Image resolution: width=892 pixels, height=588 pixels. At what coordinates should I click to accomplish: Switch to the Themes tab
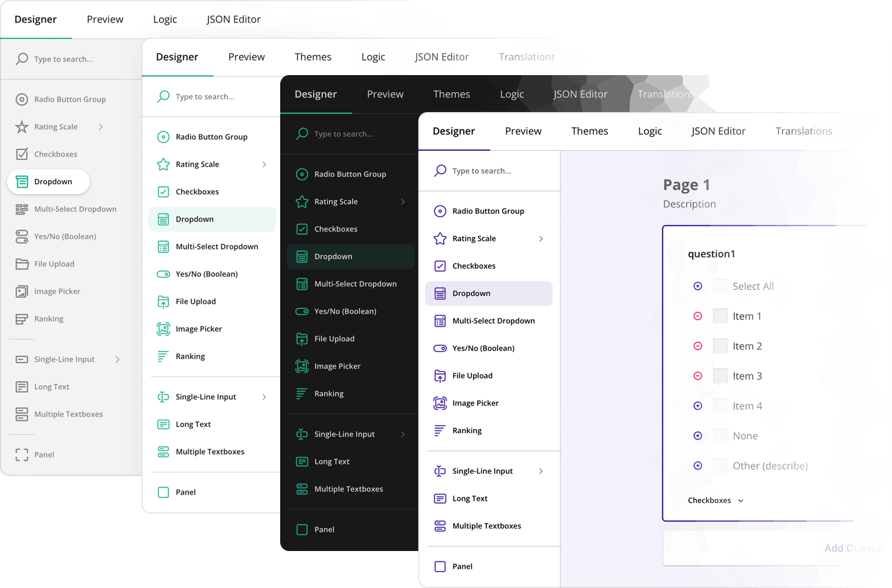[589, 131]
